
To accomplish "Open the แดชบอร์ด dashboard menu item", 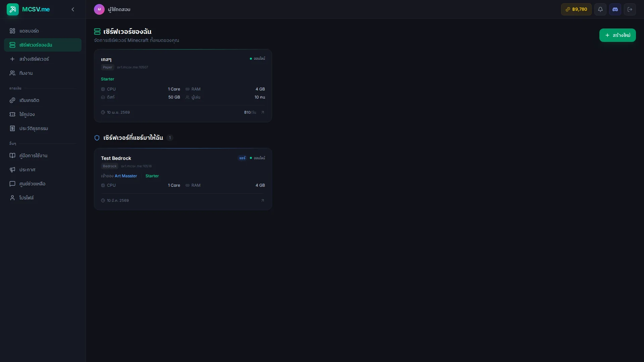I will coord(29,31).
